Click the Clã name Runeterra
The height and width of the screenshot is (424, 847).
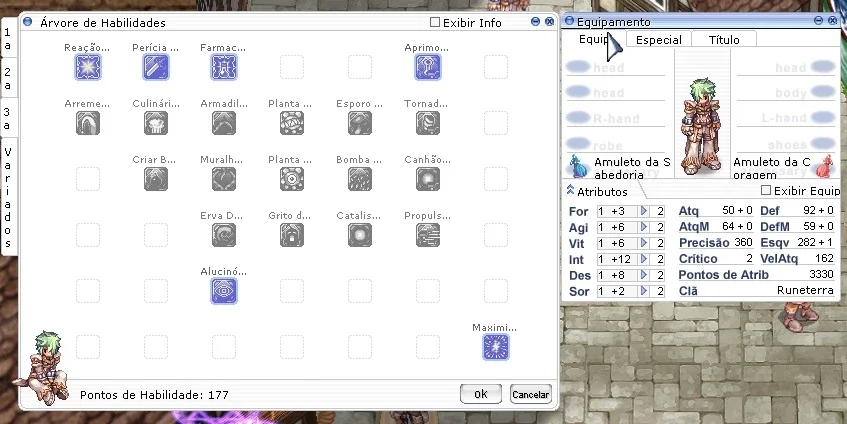(x=805, y=291)
